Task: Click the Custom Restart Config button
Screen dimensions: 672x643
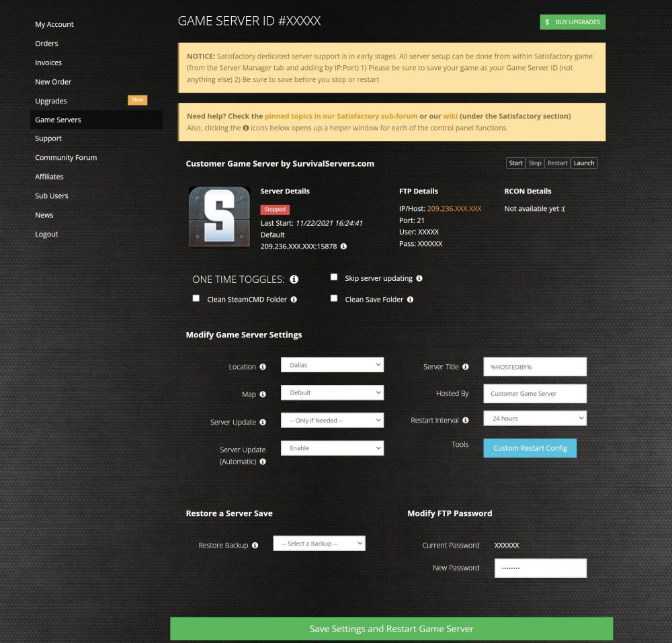Action: pyautogui.click(x=530, y=448)
